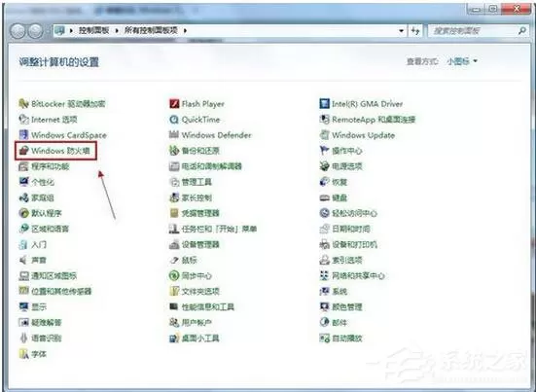Viewport: 536px width, 392px height.
Task: Open 鼠标 mouse icon
Action: click(174, 260)
